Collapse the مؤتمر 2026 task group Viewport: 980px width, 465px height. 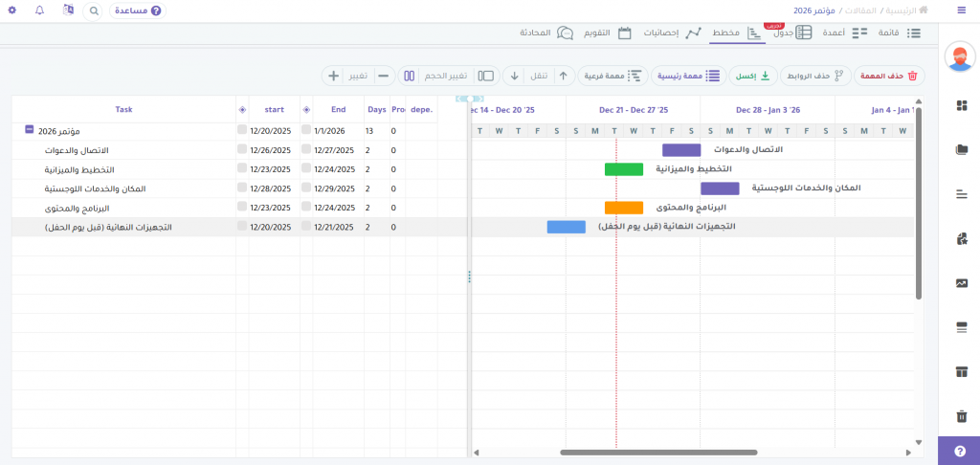(30, 130)
